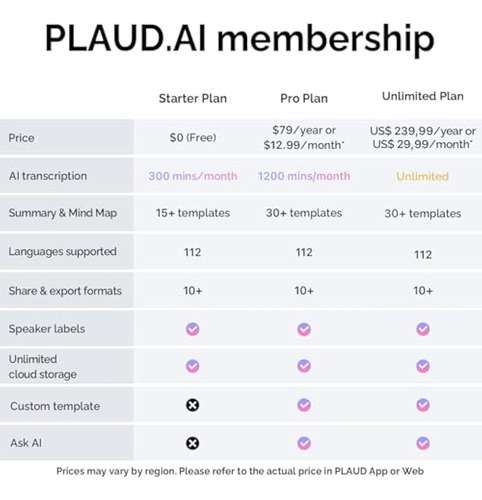482x500 pixels.
Task: Click the Starter Plan Speaker labels checkmark
Action: pos(193,329)
